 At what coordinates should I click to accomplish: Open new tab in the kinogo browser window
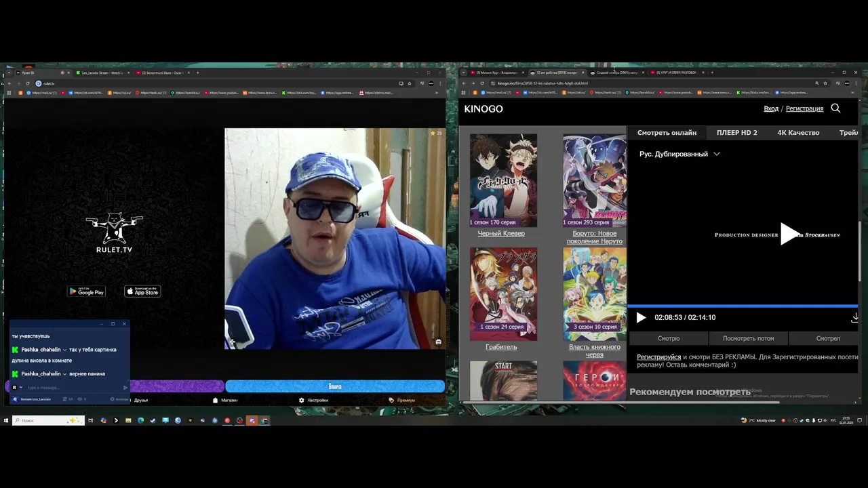click(712, 73)
